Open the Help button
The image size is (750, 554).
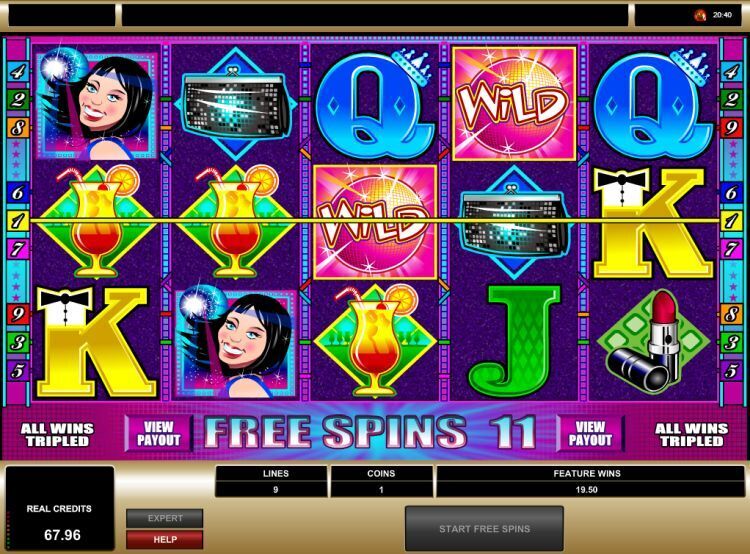pos(165,539)
